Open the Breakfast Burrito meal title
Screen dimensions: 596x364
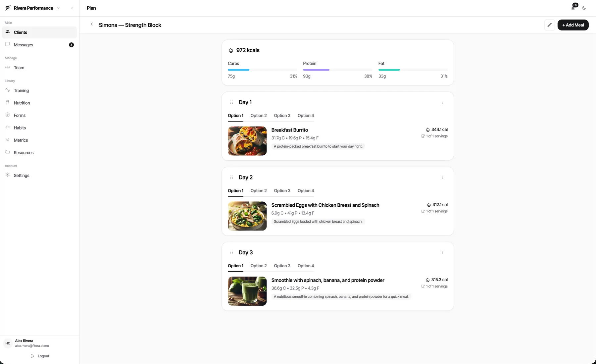pyautogui.click(x=290, y=130)
